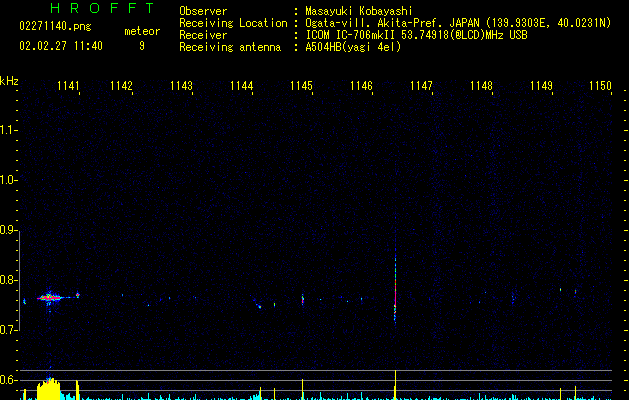Click time axis tick 1145
Screen dimensions: 629x400
pyautogui.click(x=301, y=86)
